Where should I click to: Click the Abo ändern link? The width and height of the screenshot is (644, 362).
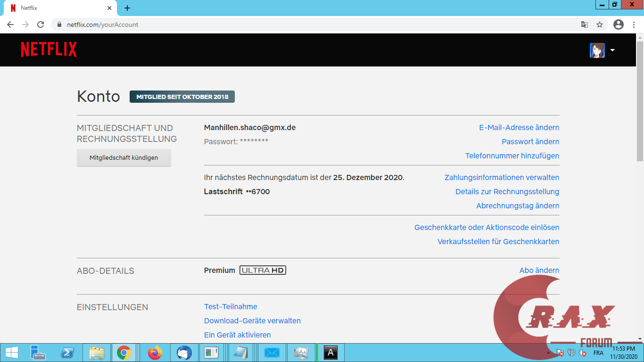point(539,270)
